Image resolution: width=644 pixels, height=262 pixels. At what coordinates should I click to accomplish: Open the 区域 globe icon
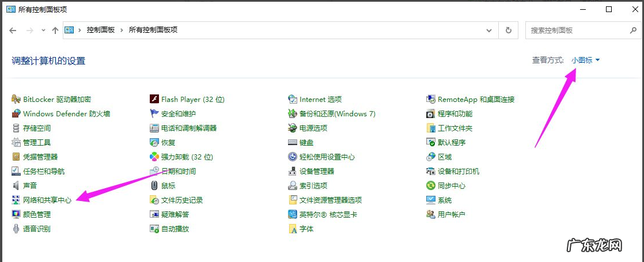[430, 157]
